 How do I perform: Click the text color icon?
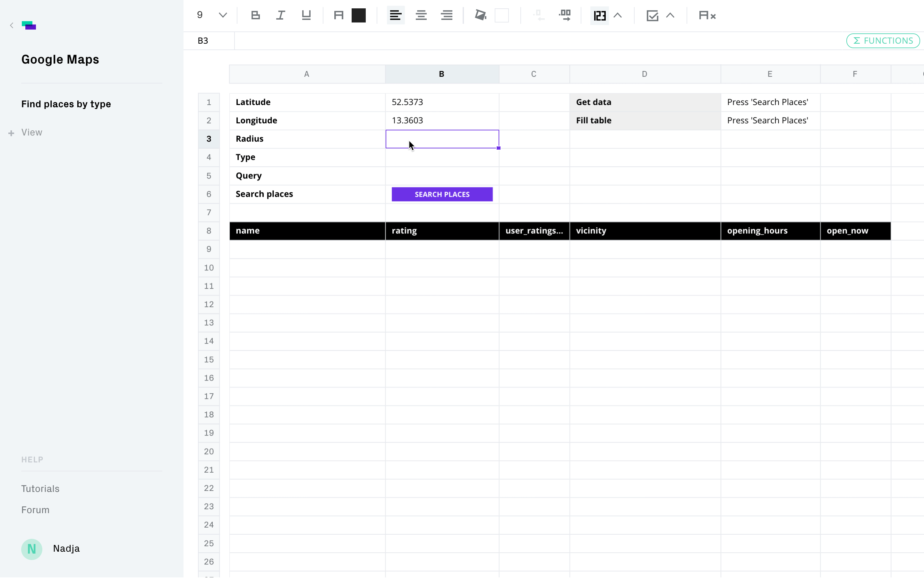click(338, 15)
